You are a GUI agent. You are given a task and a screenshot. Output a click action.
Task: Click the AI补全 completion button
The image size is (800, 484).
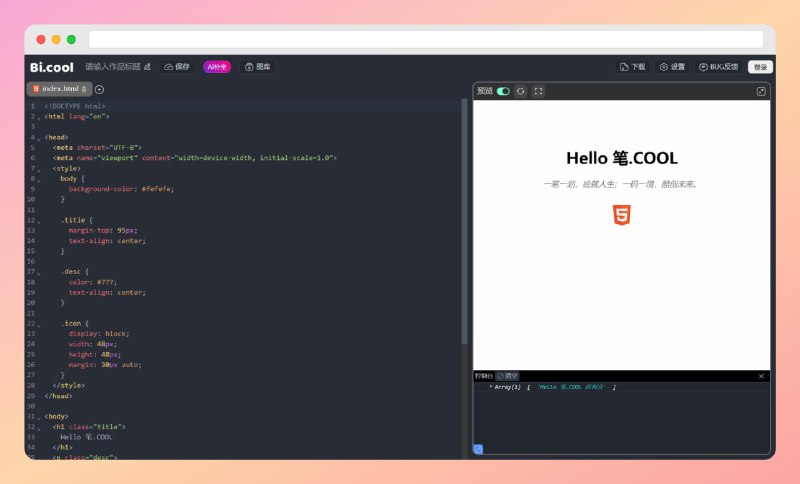[x=217, y=67]
